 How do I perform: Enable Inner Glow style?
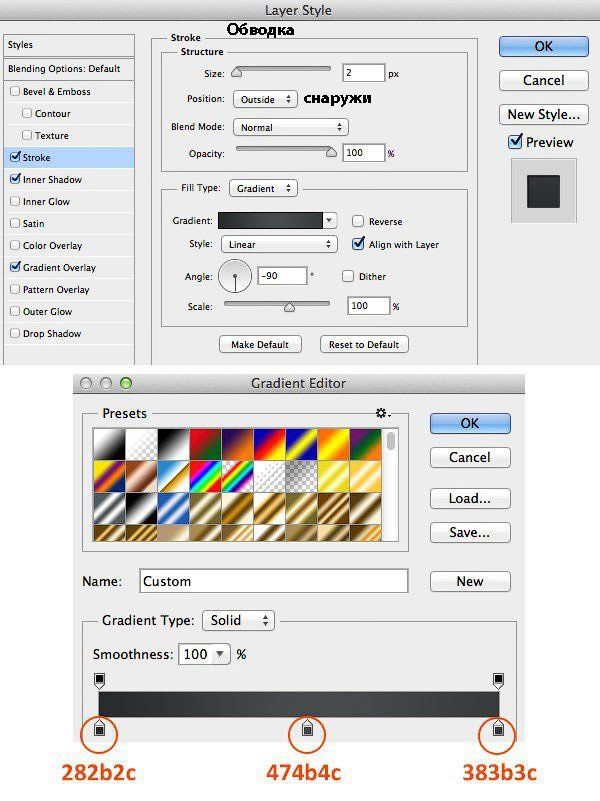15,201
